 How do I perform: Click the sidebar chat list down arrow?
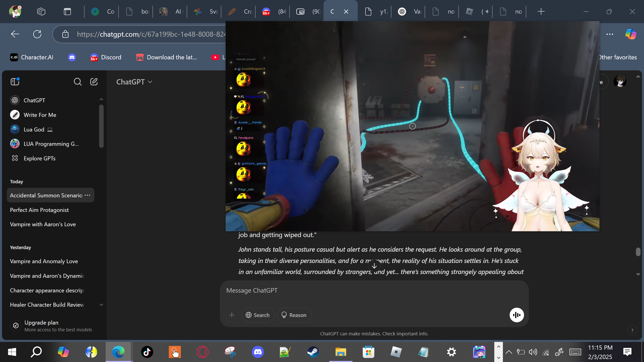[101, 305]
